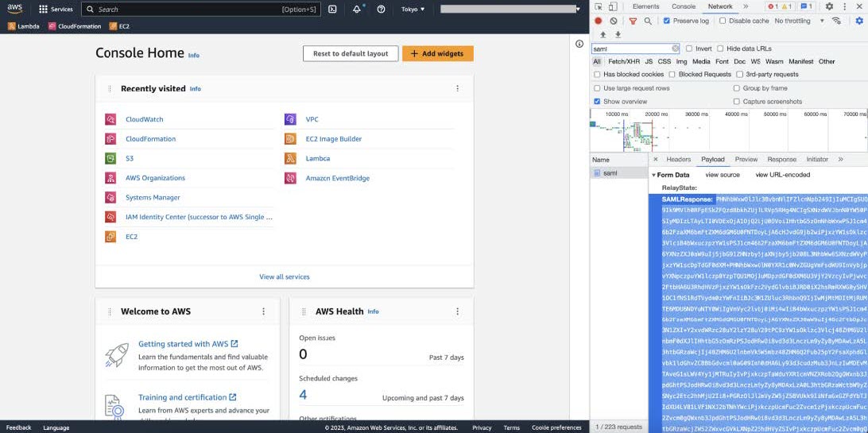Click view source in Form Data

pyautogui.click(x=723, y=175)
